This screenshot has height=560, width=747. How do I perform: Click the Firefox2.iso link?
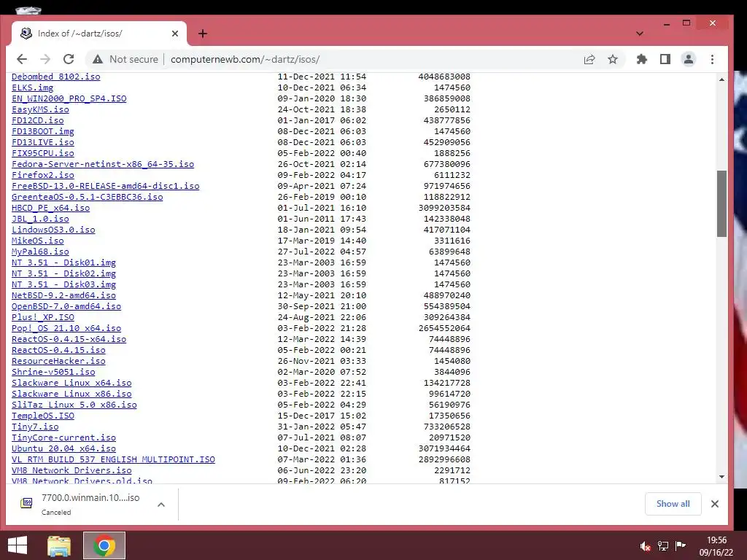pyautogui.click(x=43, y=175)
